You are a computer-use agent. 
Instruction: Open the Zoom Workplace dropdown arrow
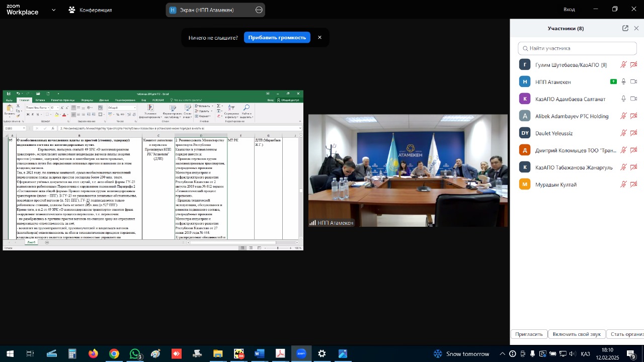(x=54, y=10)
